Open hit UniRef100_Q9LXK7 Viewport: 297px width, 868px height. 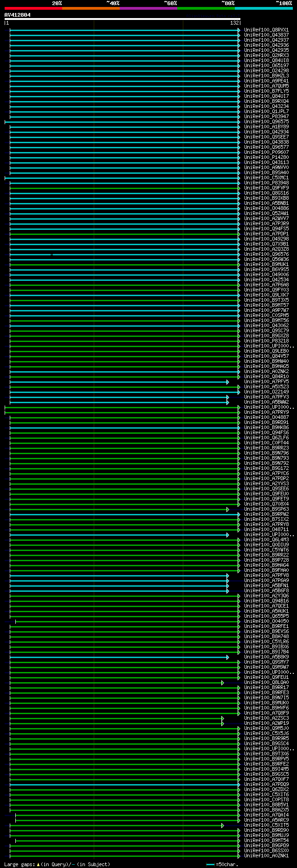click(266, 295)
